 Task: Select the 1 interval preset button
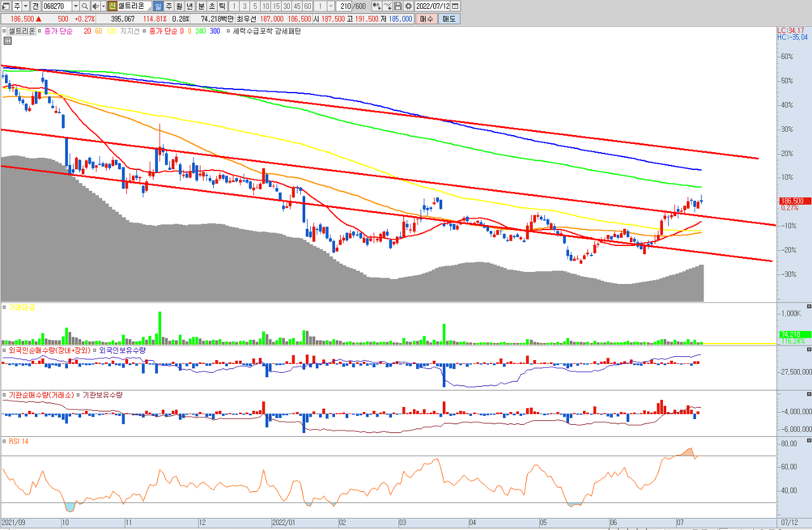coord(235,6)
